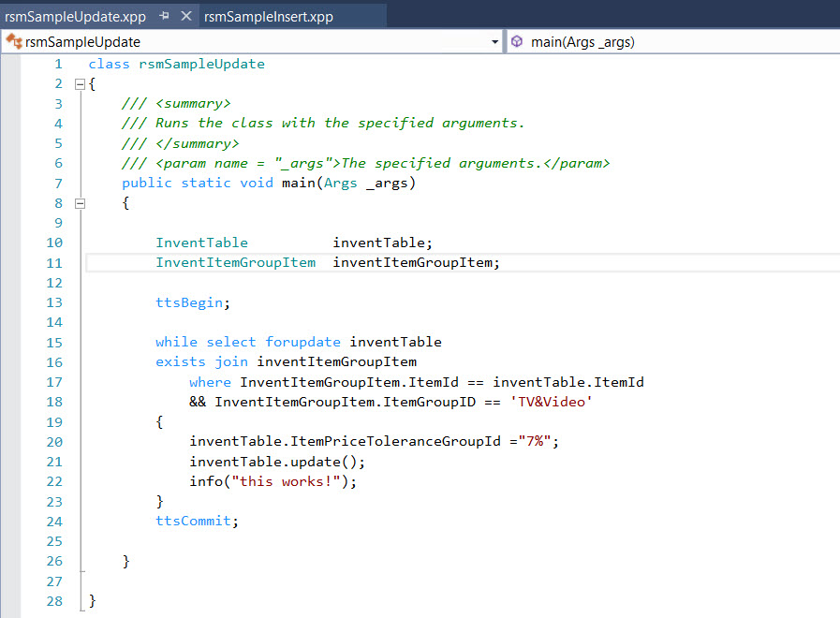The image size is (840, 618).
Task: Click the info("this works!") call
Action: click(273, 481)
